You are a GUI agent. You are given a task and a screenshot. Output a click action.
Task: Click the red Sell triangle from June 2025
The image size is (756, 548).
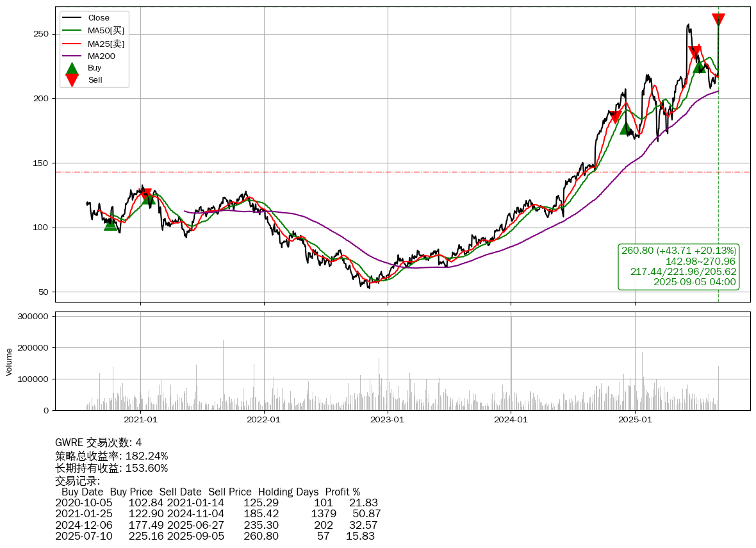point(694,53)
